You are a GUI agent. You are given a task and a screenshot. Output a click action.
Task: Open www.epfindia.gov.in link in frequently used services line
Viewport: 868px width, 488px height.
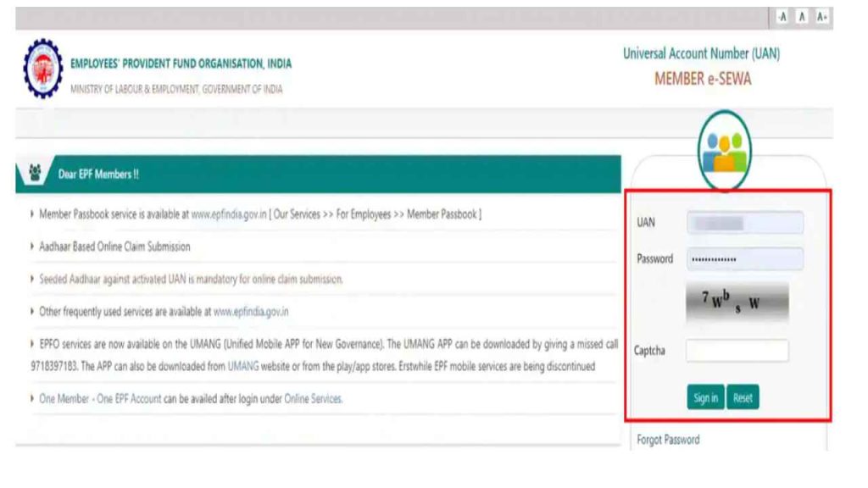251,312
